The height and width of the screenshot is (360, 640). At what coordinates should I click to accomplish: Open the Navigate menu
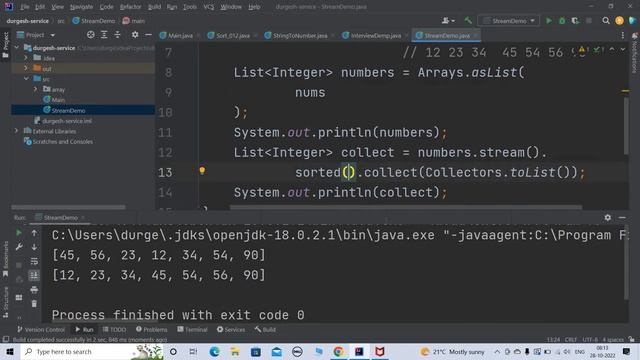click(x=81, y=7)
